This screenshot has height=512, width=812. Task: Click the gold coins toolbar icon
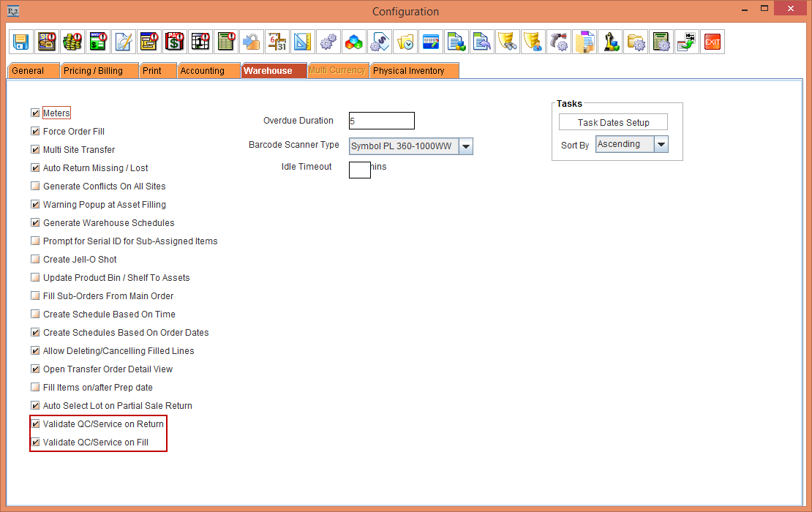pyautogui.click(x=72, y=42)
